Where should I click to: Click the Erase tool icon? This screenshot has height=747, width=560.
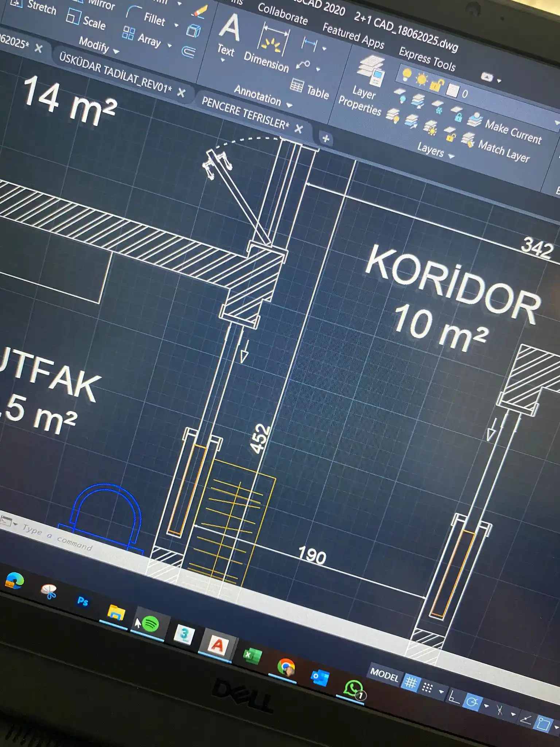click(200, 12)
